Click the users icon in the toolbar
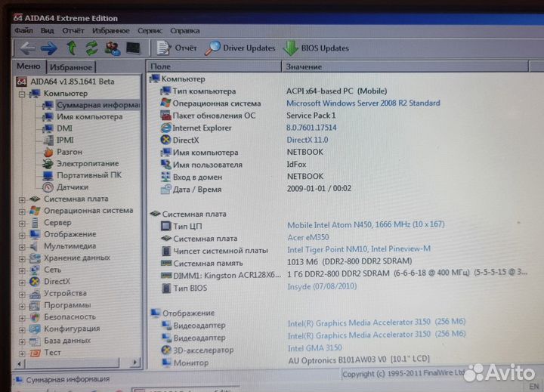Screen dimensions: 544x392 [113, 48]
